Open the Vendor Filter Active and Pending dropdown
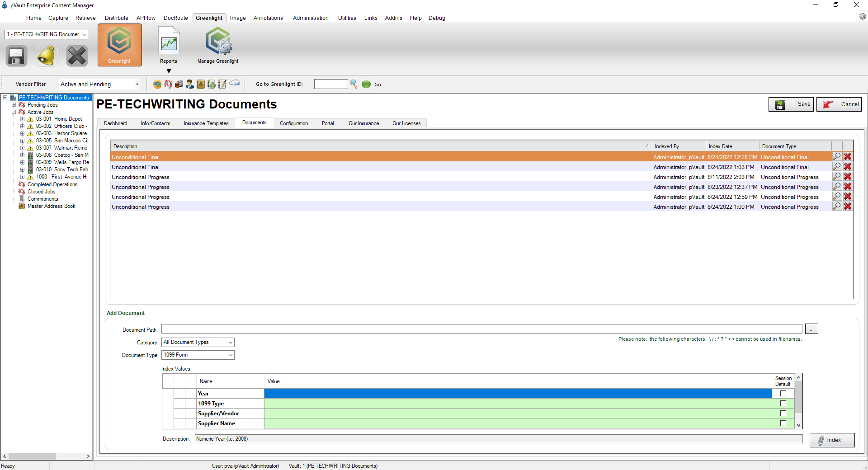This screenshot has width=868, height=470. point(99,84)
